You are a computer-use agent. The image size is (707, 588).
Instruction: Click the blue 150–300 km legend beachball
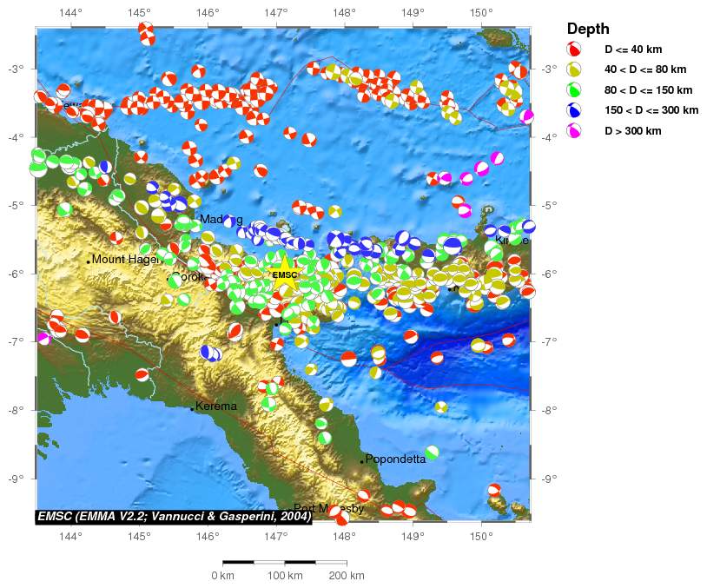[x=574, y=110]
